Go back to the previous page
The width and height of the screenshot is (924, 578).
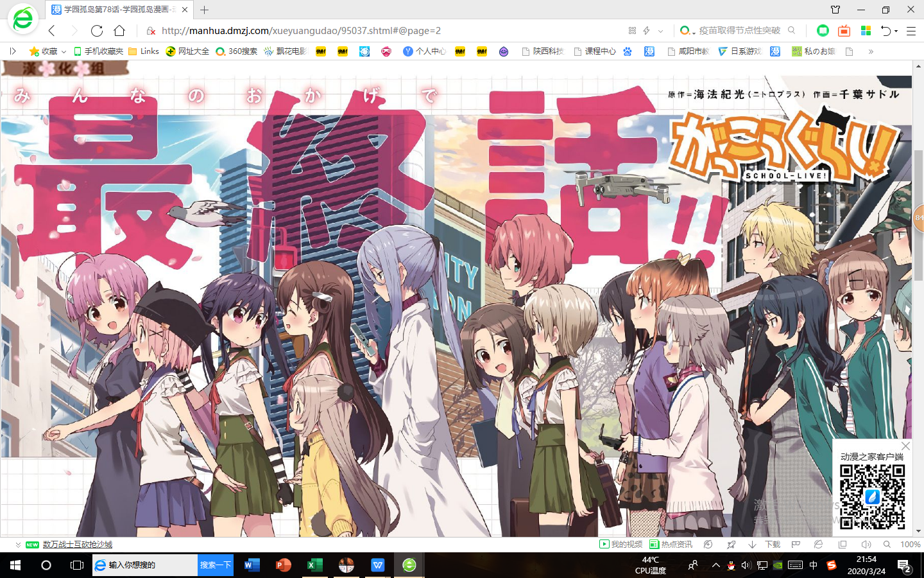click(52, 31)
